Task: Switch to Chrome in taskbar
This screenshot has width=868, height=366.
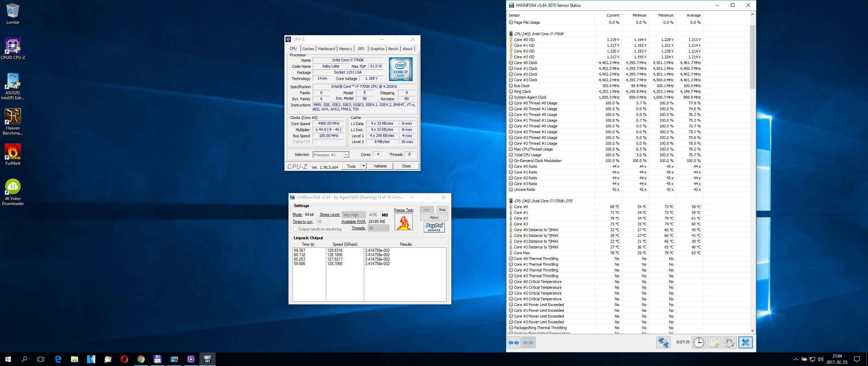Action: pos(141,359)
